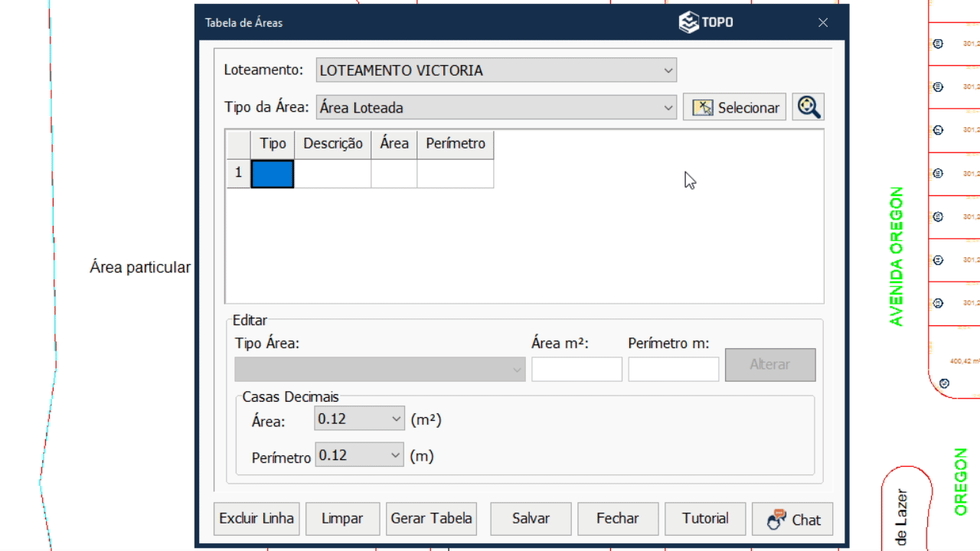Click the Perímetro m input field

(673, 369)
